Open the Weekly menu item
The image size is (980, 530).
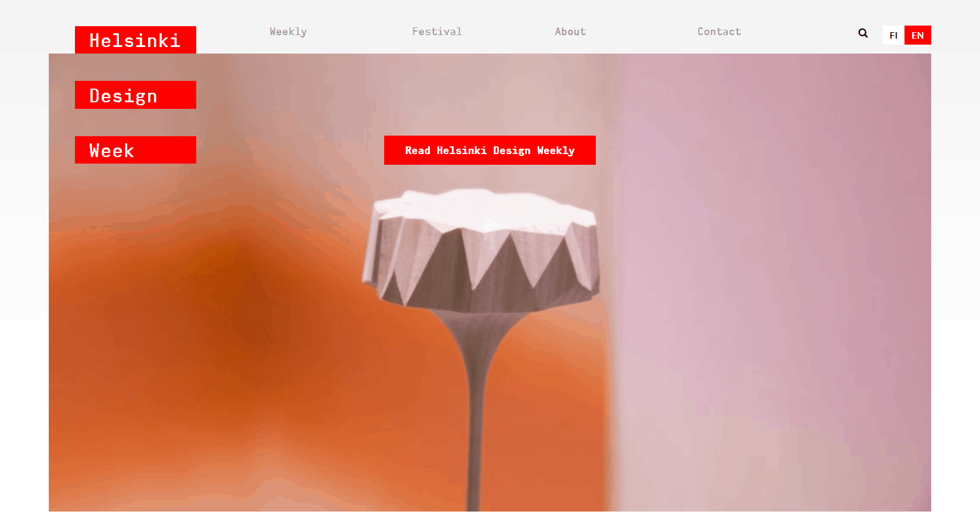[x=288, y=32]
